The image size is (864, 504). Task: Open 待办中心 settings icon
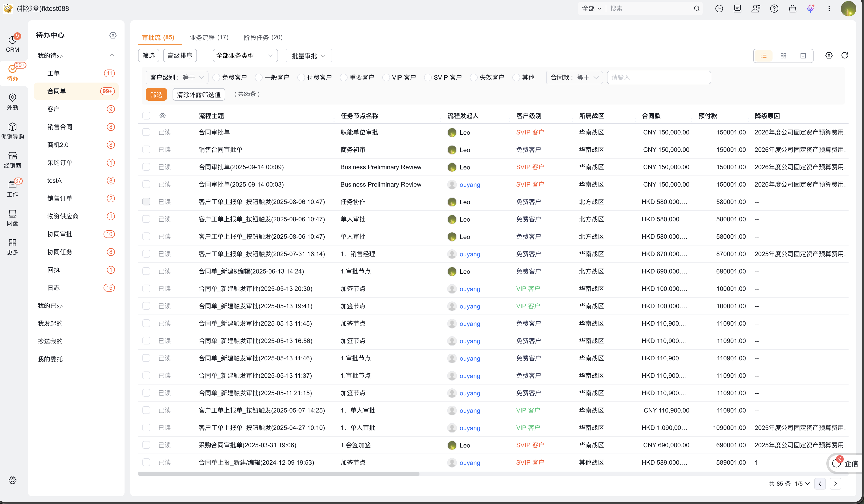tap(113, 35)
